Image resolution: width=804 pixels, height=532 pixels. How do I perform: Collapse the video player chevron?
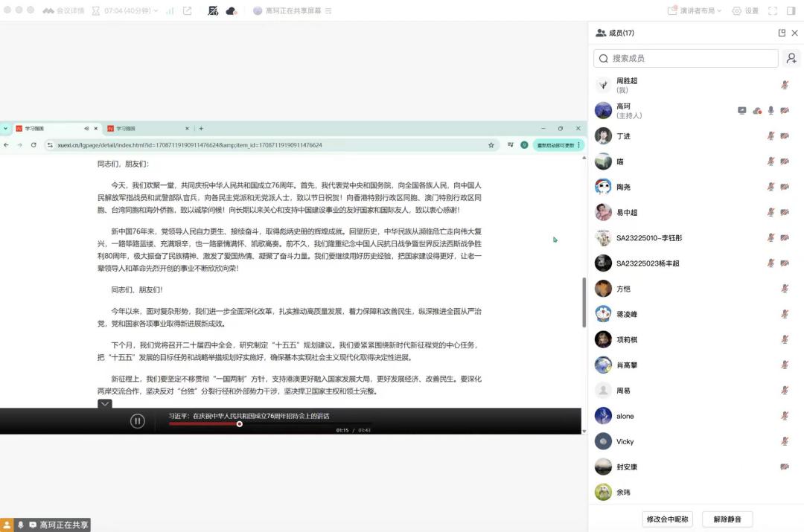tap(105, 404)
